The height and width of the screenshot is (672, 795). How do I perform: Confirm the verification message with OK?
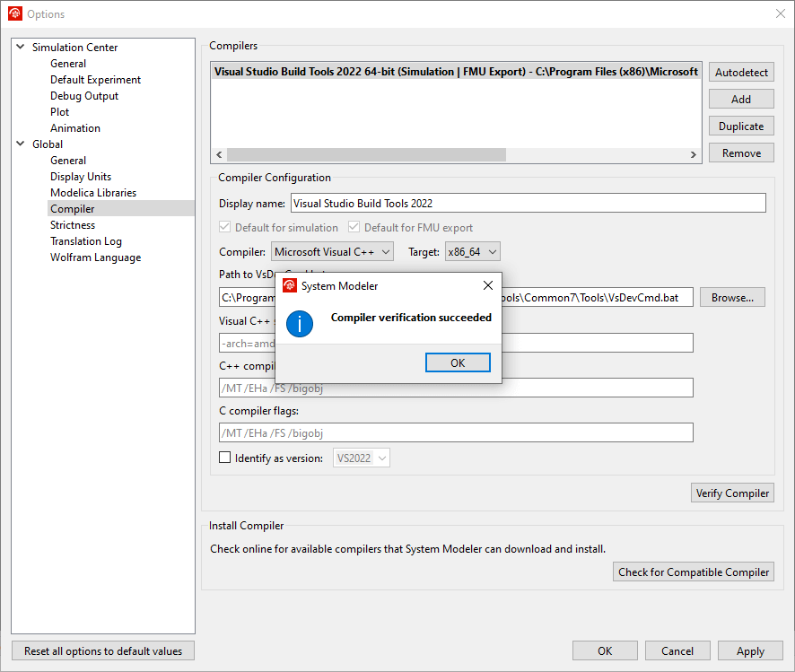[458, 362]
